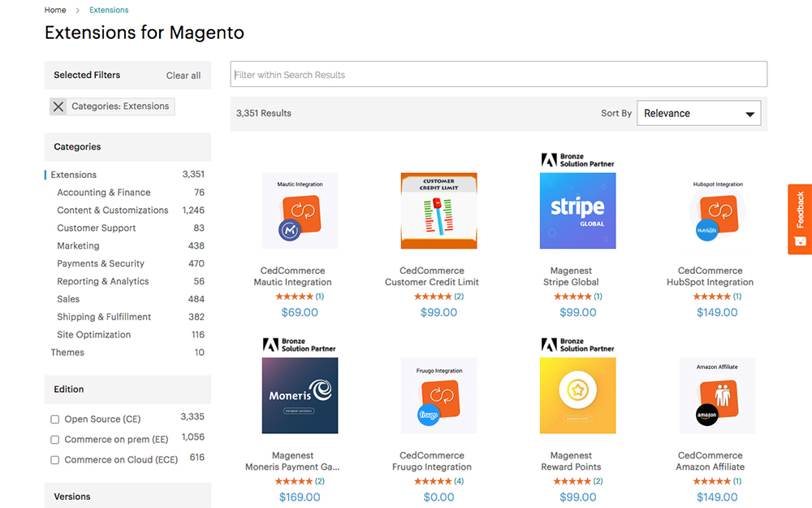The image size is (812, 508).
Task: Filter by Site Optimization category
Action: pyautogui.click(x=93, y=334)
